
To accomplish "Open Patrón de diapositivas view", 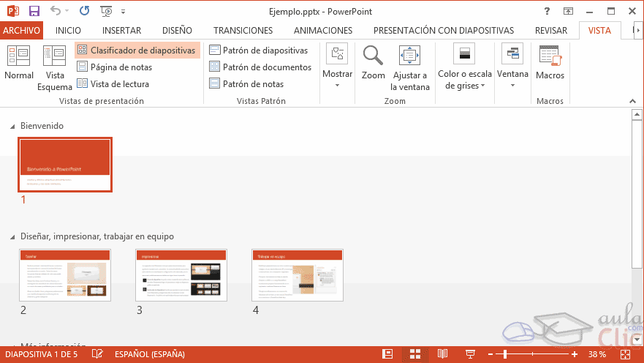I will 258,50.
